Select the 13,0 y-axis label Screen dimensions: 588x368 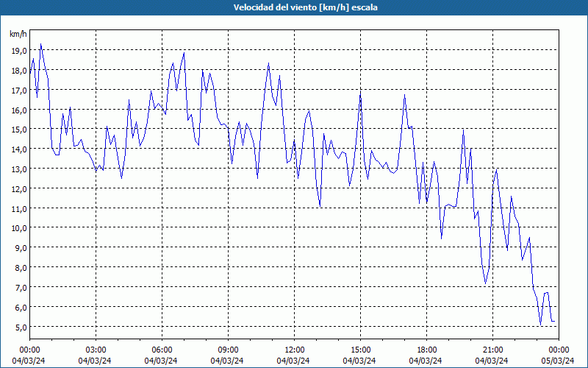coord(19,169)
